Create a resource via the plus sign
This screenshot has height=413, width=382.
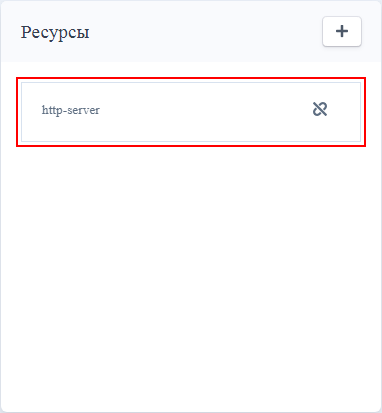[342, 31]
